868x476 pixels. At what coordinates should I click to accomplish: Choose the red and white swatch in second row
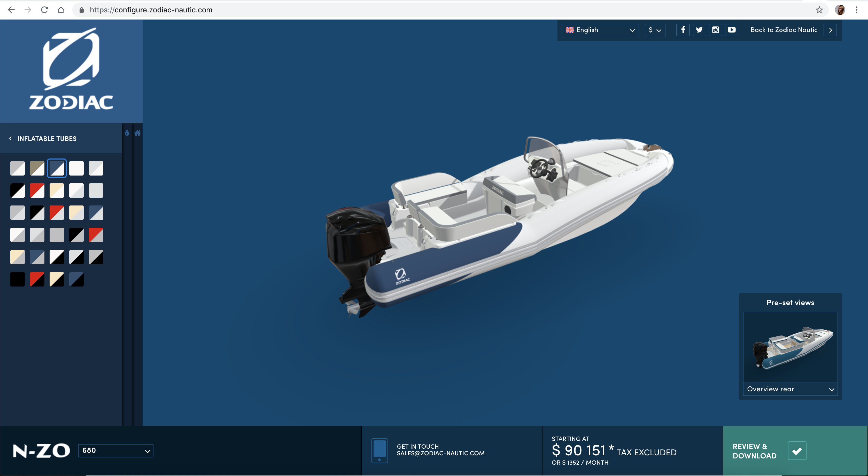(37, 191)
